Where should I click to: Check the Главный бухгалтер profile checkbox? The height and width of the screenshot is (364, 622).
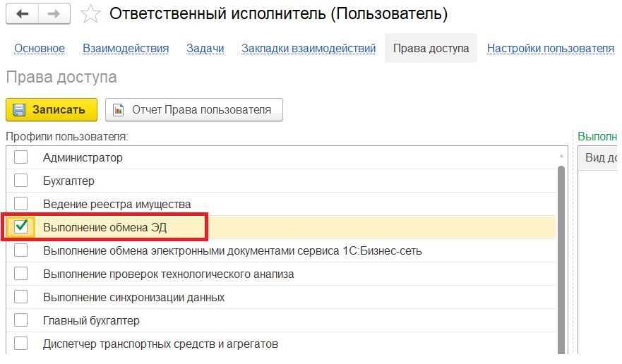pos(21,320)
